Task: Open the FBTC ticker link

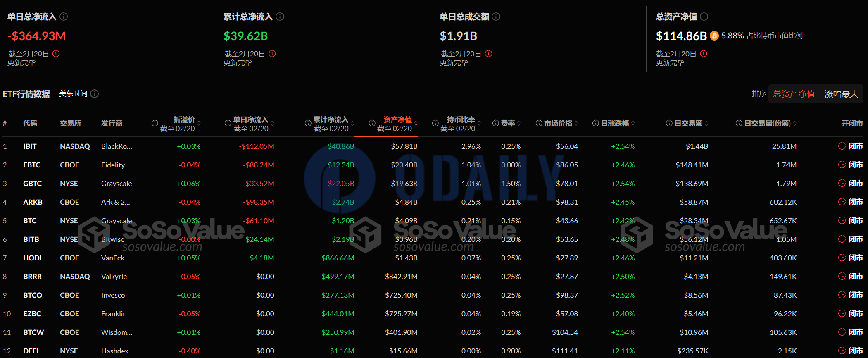Action: coord(32,165)
